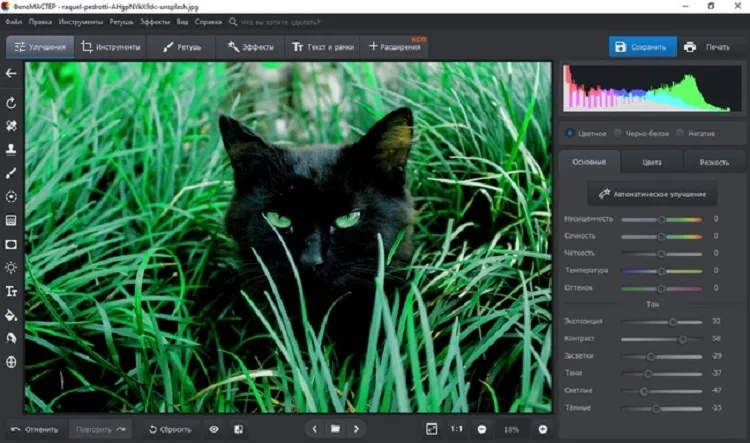The image size is (750, 443).
Task: Click the black cat photo canvas
Action: pyautogui.click(x=288, y=237)
